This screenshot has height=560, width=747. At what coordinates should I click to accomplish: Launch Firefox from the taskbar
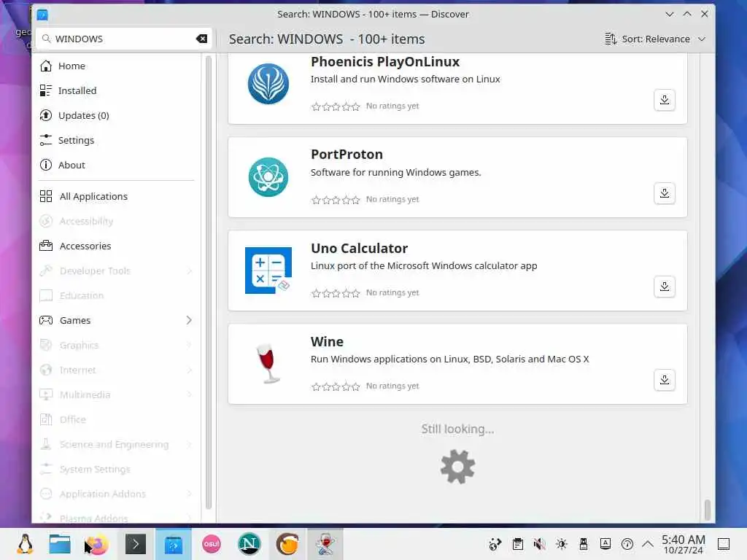point(98,544)
